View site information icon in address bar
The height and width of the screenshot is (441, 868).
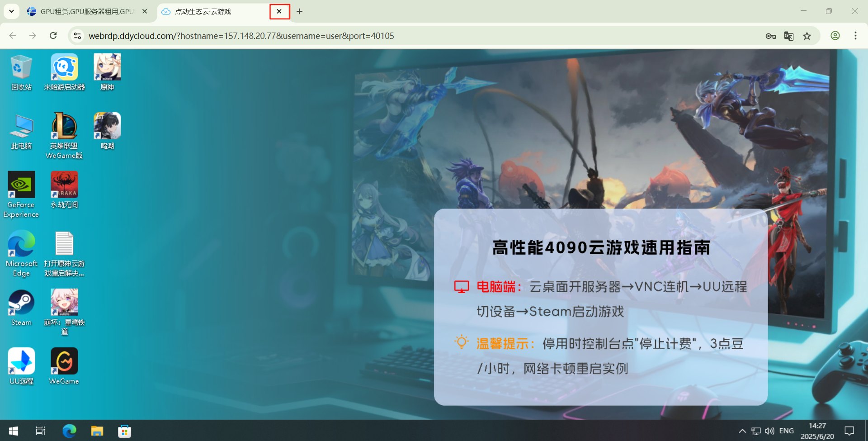(x=77, y=36)
